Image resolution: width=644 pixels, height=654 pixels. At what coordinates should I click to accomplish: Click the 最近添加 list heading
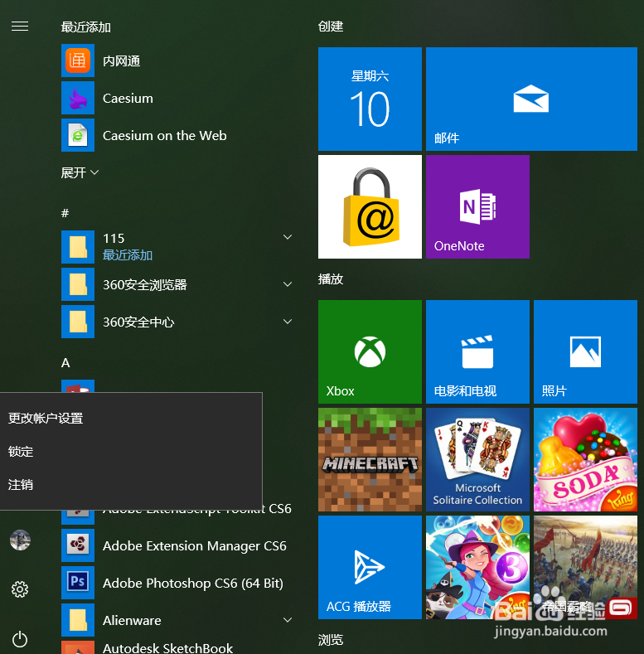point(86,27)
